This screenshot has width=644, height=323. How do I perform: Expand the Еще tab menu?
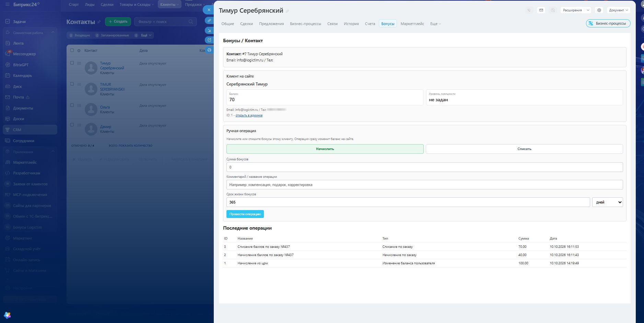[435, 24]
